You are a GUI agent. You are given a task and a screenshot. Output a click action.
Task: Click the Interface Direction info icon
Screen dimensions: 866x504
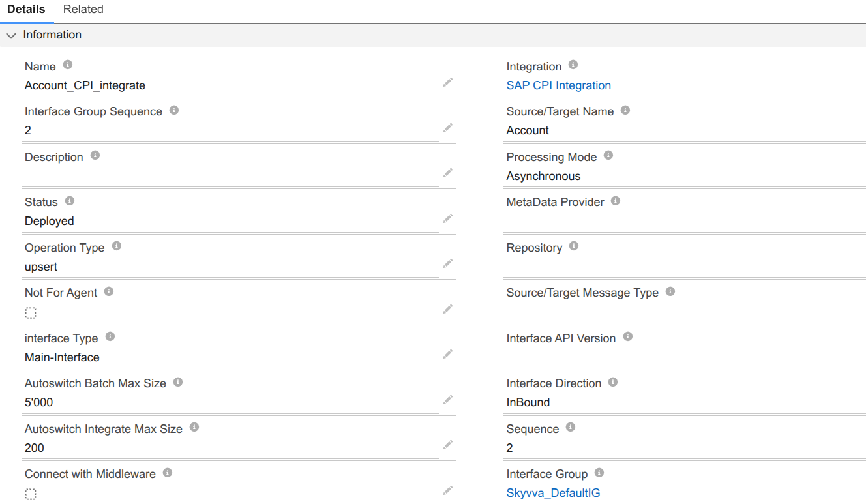613,382
